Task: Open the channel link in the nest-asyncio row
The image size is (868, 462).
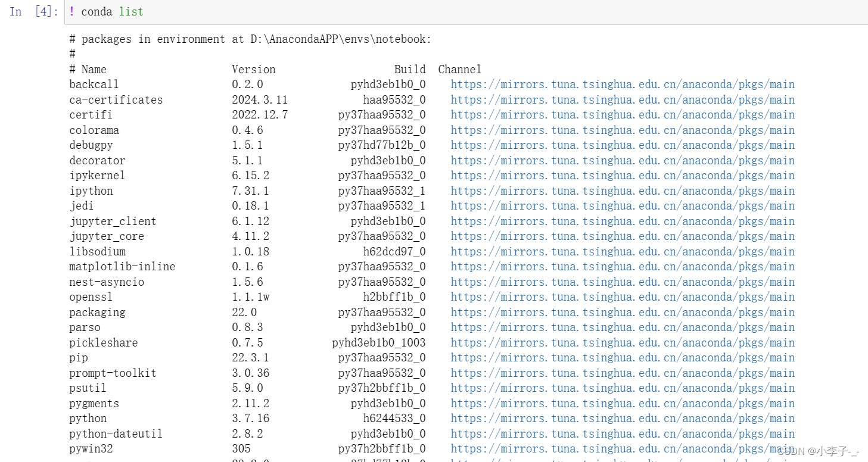Action: click(623, 282)
